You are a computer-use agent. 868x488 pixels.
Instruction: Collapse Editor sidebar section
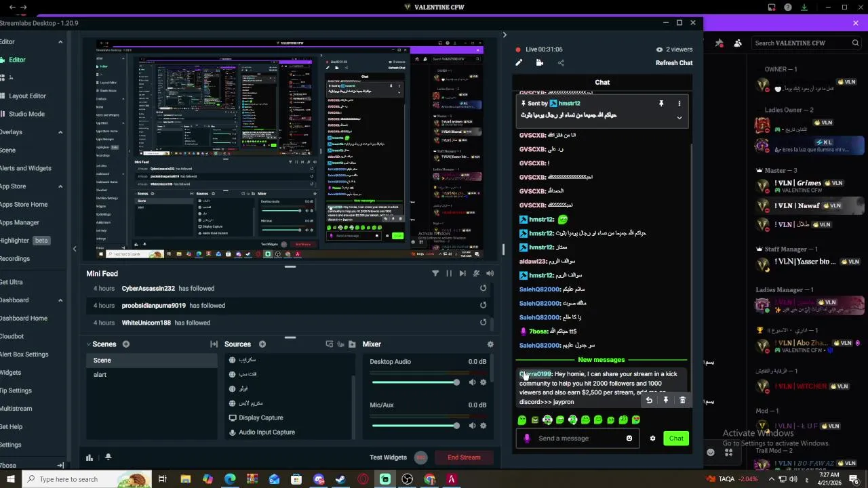pyautogui.click(x=60, y=42)
